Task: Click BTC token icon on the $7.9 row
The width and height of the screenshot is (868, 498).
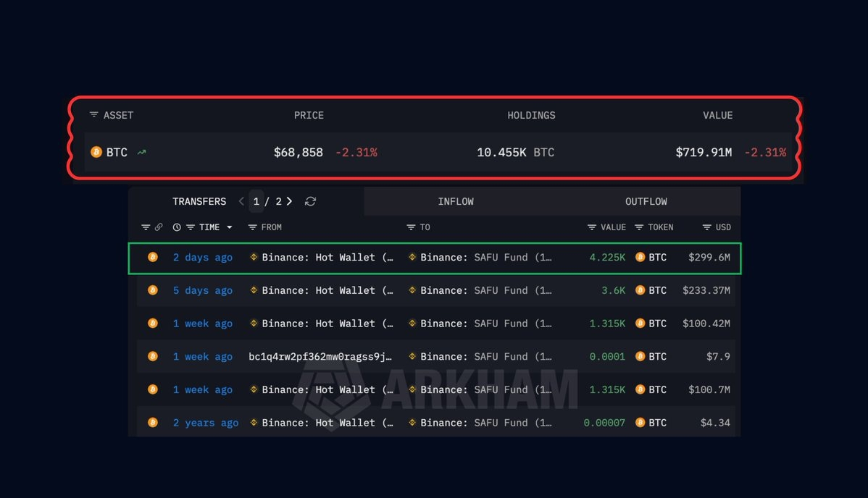Action: [640, 357]
